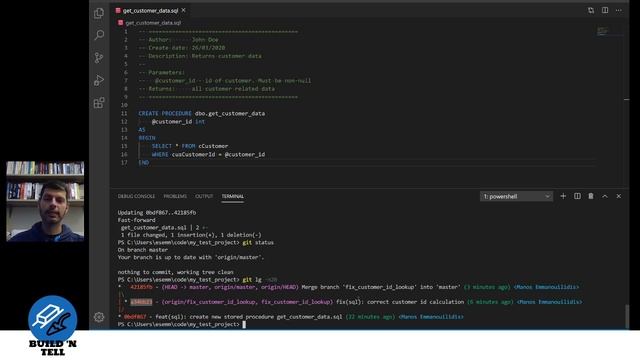640x360 pixels.
Task: Kill the terminal with trash icon
Action: [x=591, y=196]
